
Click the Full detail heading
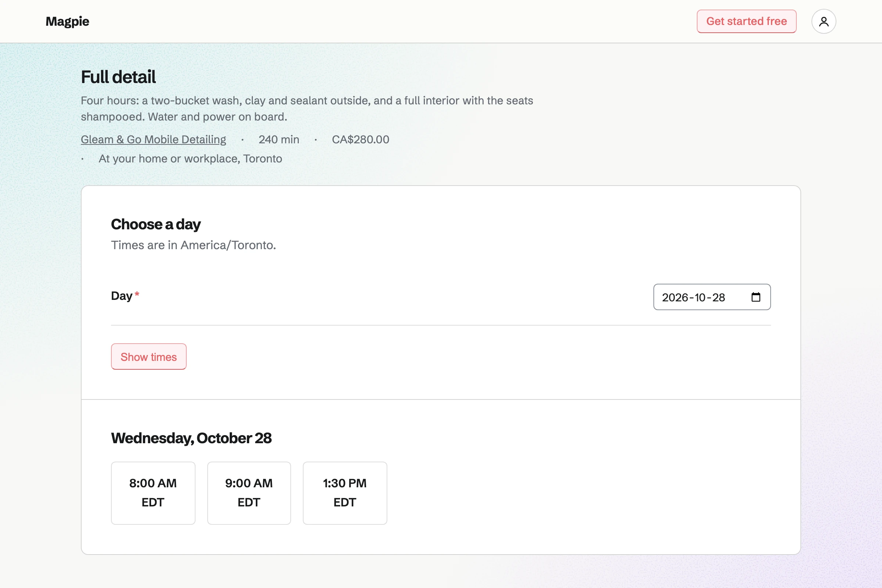coord(118,77)
